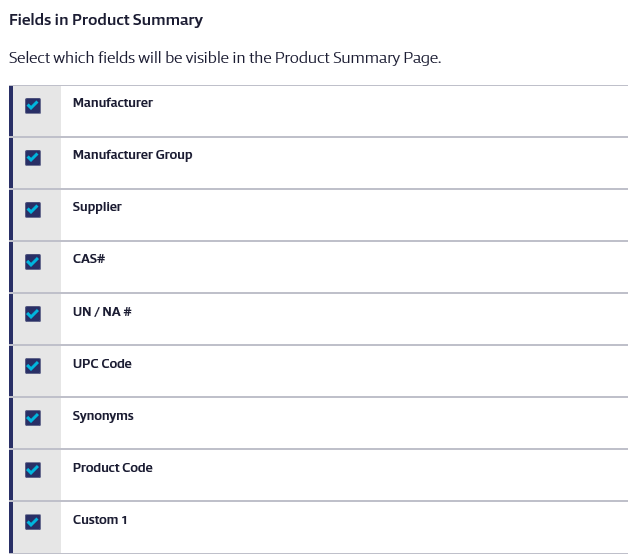Click the UPC Code label
Viewport: 638px width, 554px height.
[x=102, y=364]
